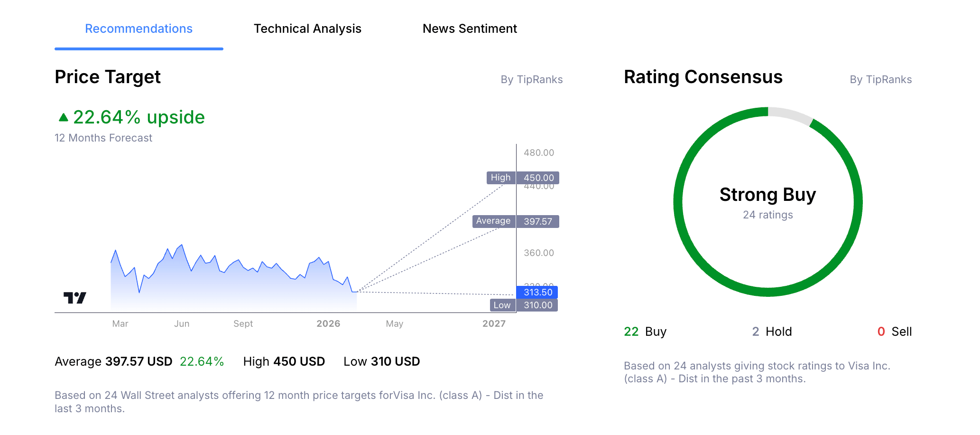Click the 2027 label on the timeline

(x=494, y=323)
